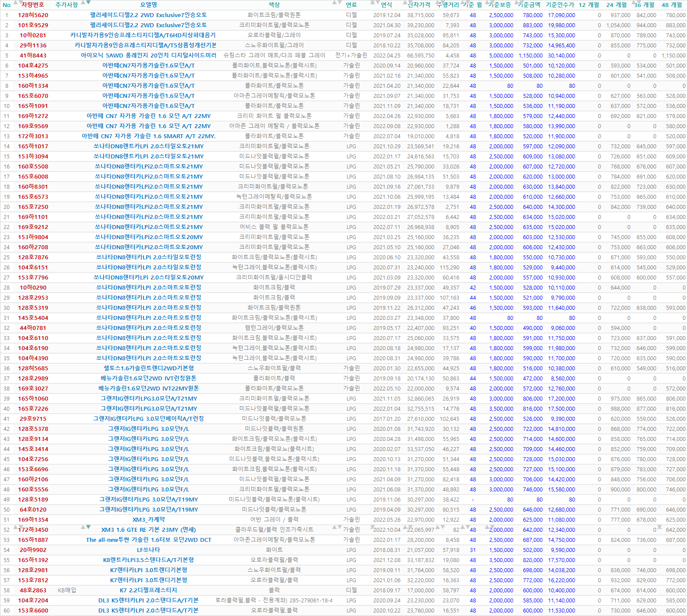
Task: Open the 베뉴가솔린1.6모던2WD IVT런칭원톤 model link
Action: (x=148, y=378)
